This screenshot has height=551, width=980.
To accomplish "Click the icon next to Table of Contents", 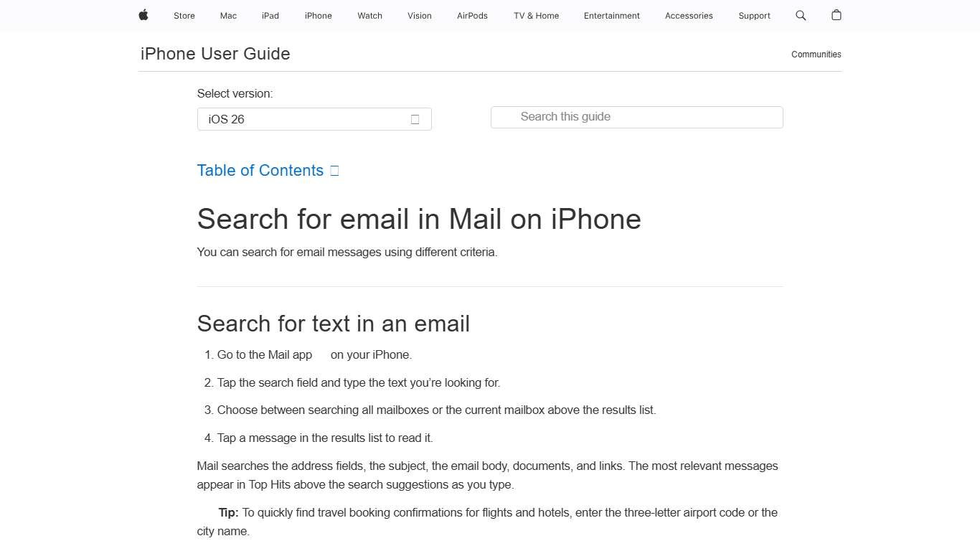I will tap(334, 170).
